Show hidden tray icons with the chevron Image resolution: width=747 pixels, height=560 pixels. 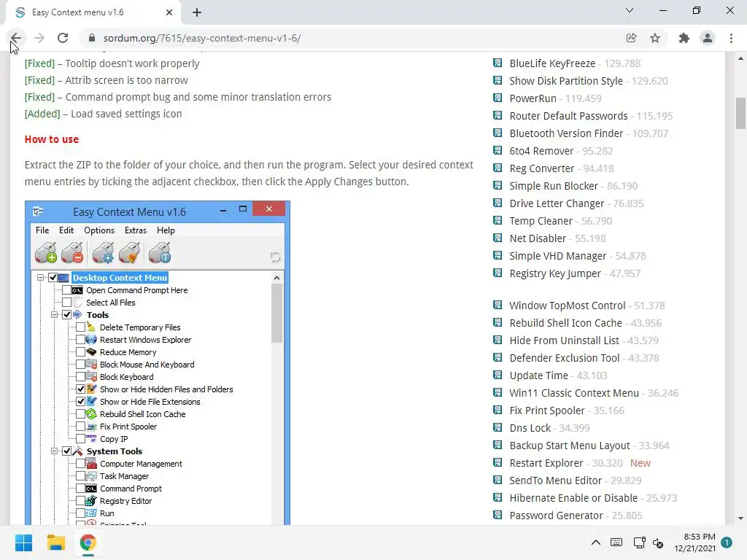(x=595, y=542)
